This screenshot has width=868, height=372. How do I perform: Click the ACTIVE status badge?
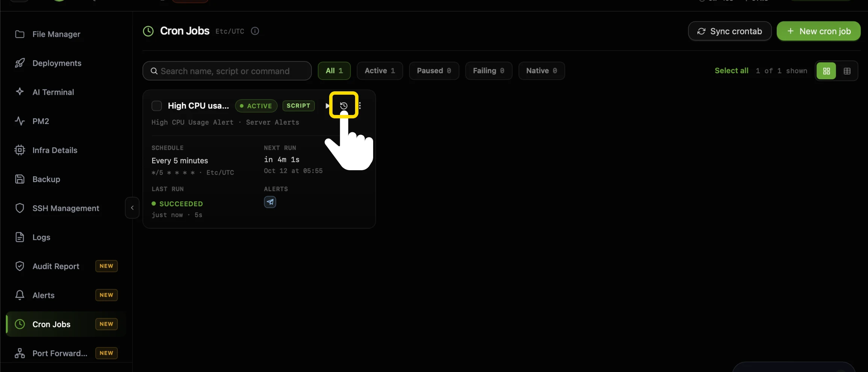point(256,106)
